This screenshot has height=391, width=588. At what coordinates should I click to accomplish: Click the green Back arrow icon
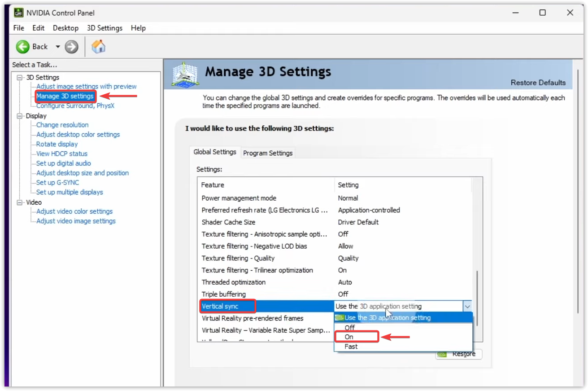point(23,47)
